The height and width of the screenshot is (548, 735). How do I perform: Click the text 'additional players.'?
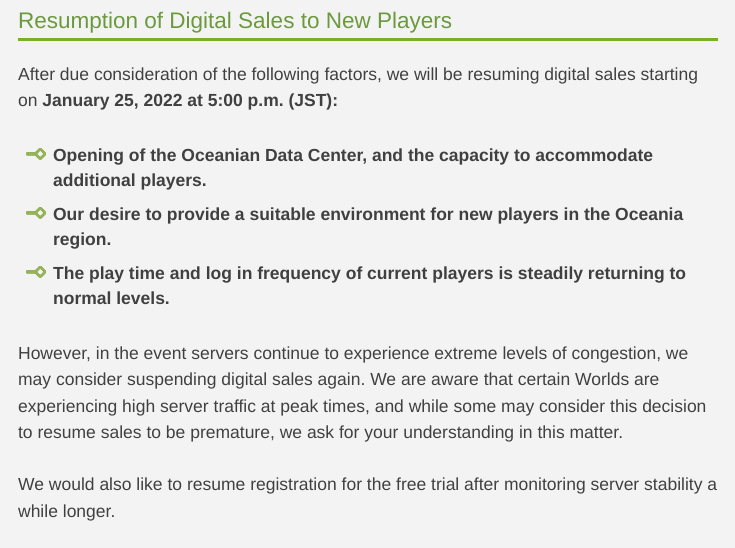coord(129,180)
